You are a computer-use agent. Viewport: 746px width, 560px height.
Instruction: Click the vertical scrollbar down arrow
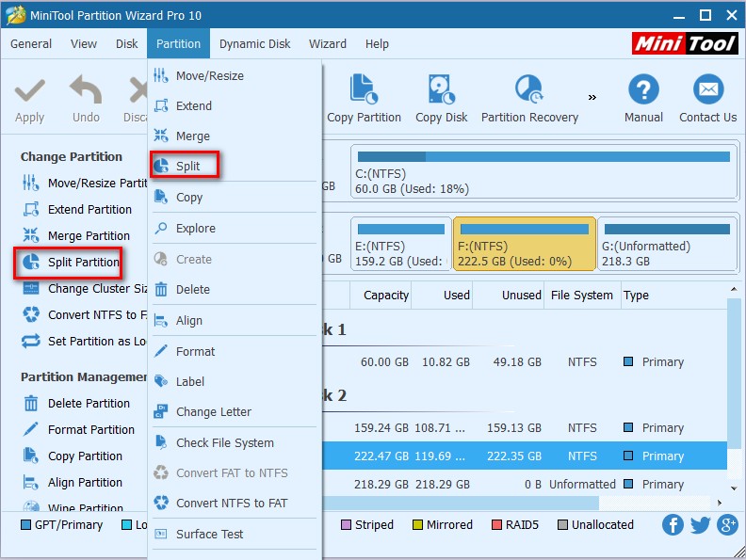pyautogui.click(x=734, y=488)
